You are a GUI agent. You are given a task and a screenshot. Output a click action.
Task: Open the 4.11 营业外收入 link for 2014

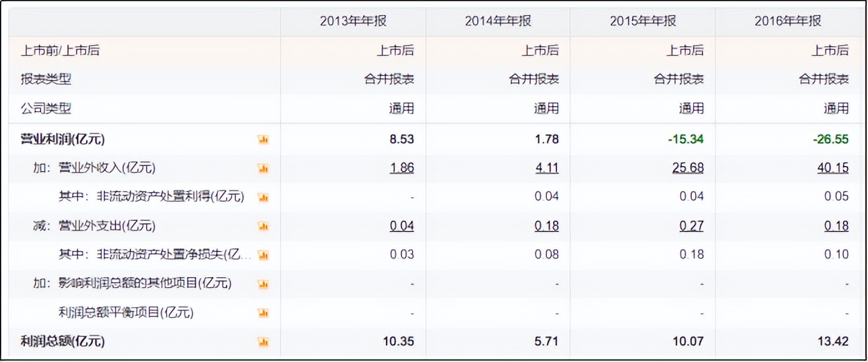tap(546, 168)
